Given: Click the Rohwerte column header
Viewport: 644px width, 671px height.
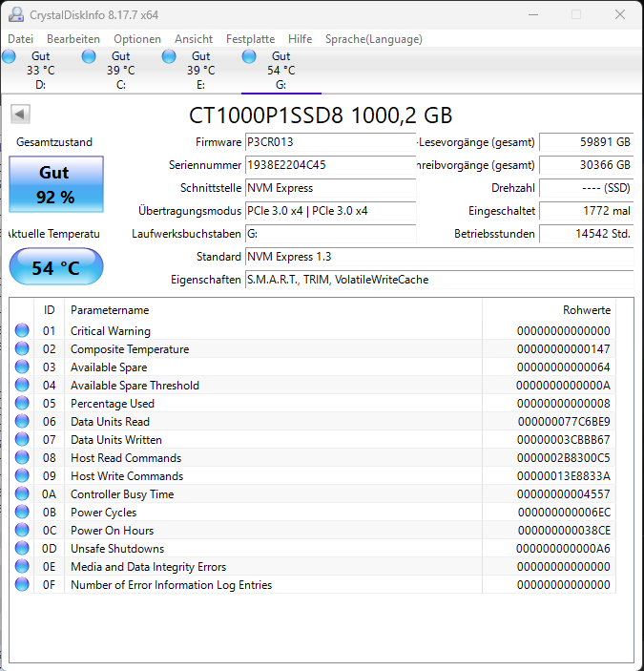Looking at the screenshot, I should click(x=549, y=310).
